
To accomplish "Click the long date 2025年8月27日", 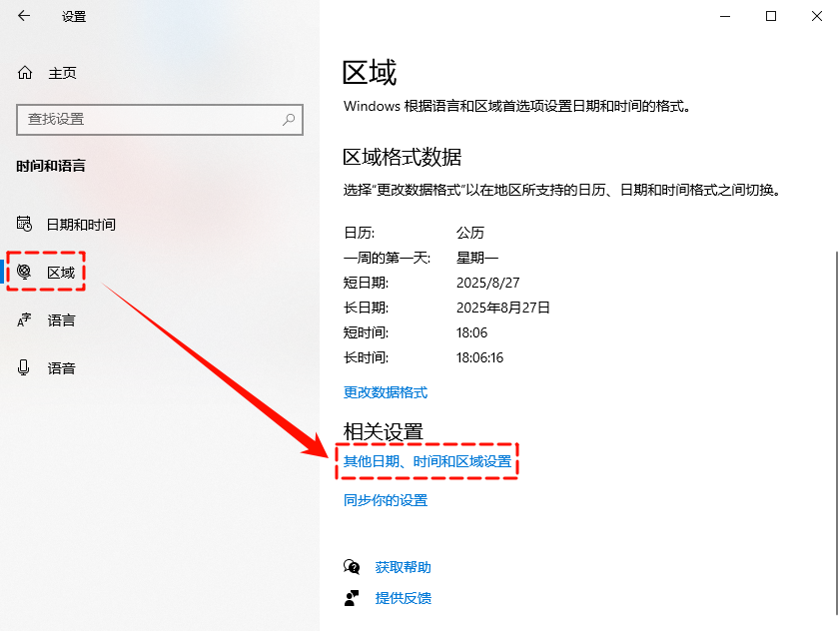I will tap(503, 308).
